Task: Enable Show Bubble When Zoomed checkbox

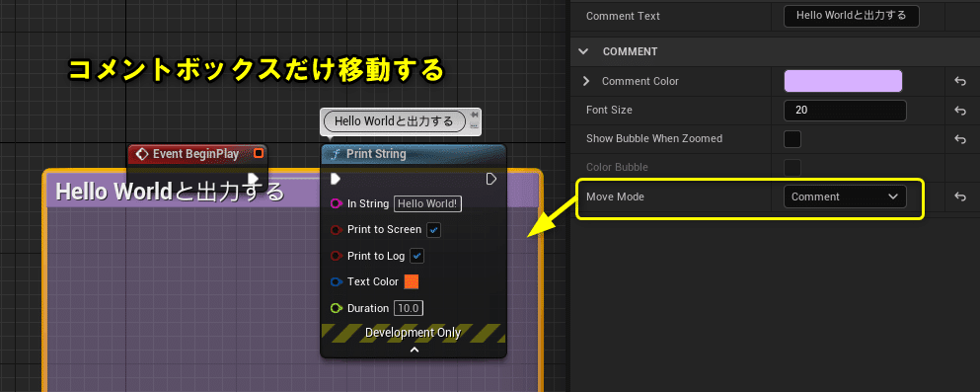Action: click(792, 139)
